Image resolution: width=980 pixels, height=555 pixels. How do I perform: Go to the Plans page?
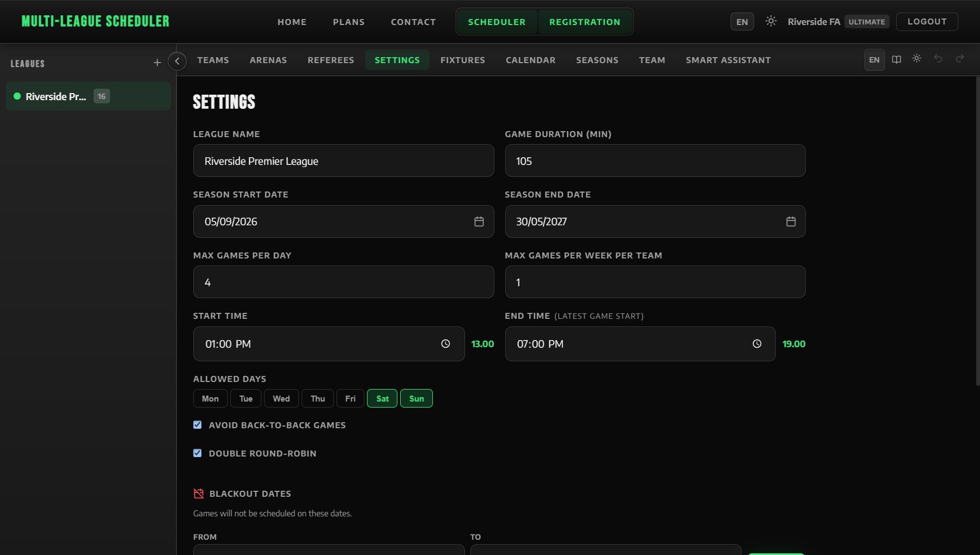(x=349, y=22)
